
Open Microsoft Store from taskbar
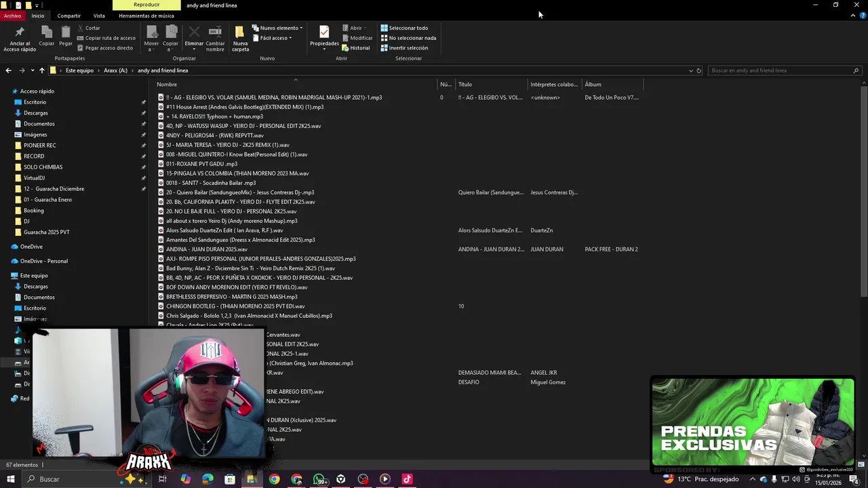tap(230, 479)
